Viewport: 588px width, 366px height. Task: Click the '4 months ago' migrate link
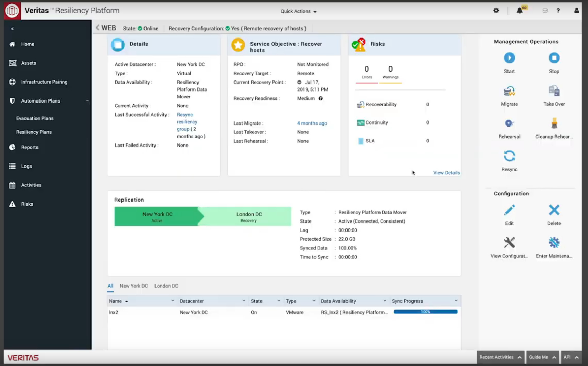point(312,123)
